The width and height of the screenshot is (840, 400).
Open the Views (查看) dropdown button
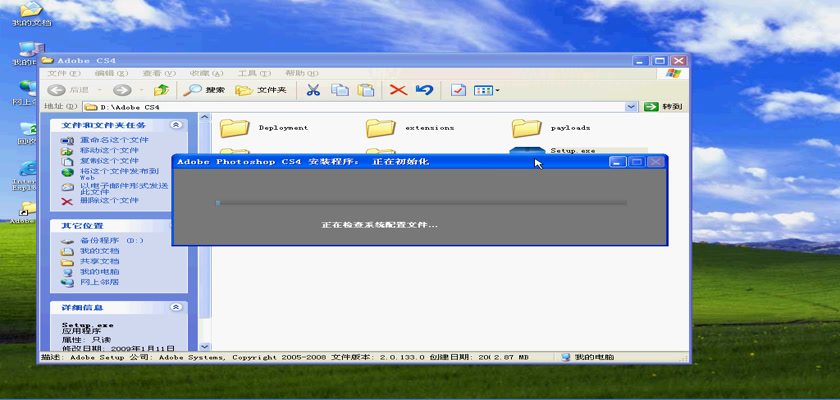point(487,90)
